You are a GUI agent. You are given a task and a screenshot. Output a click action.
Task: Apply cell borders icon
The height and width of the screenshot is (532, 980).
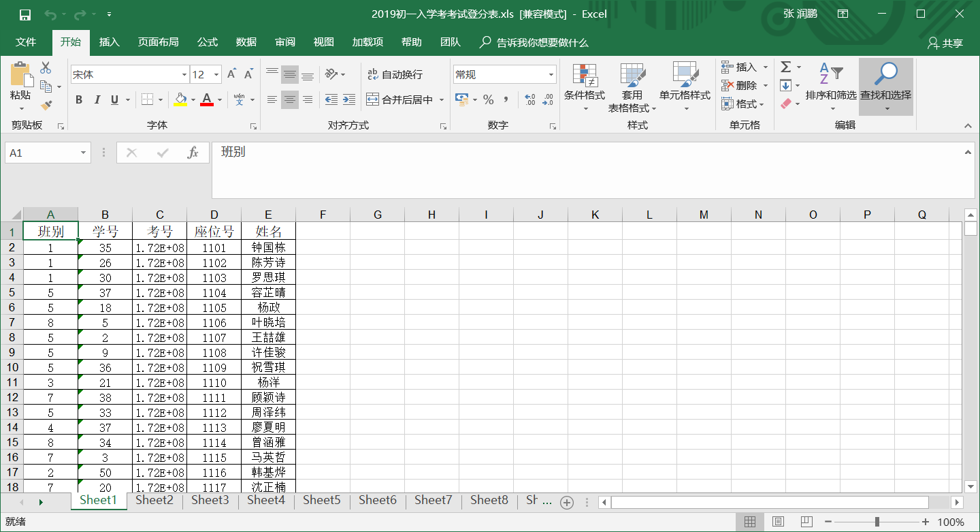(147, 99)
